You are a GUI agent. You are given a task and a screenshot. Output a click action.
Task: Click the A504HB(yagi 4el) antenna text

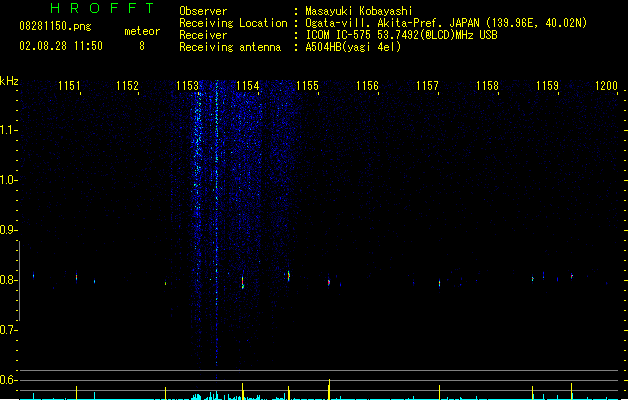tap(353, 47)
